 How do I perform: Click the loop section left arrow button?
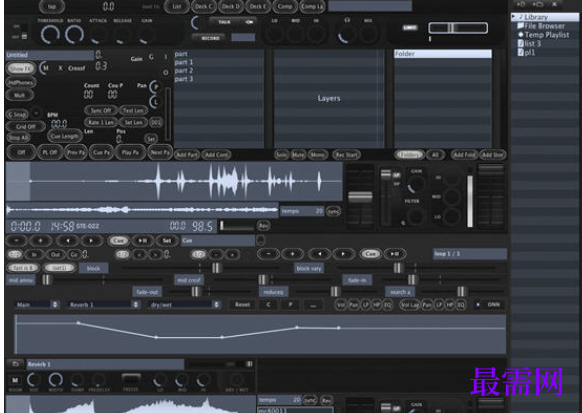point(320,254)
